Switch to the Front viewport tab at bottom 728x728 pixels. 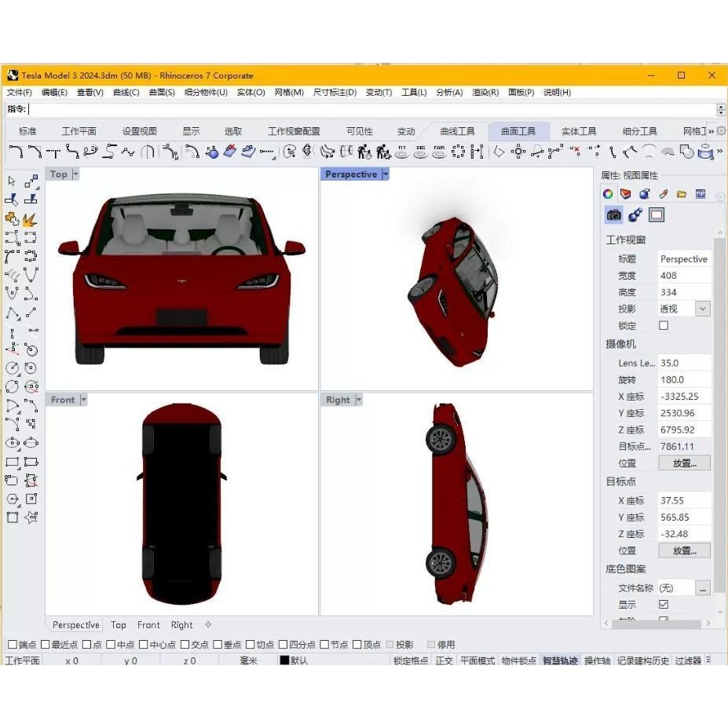148,625
